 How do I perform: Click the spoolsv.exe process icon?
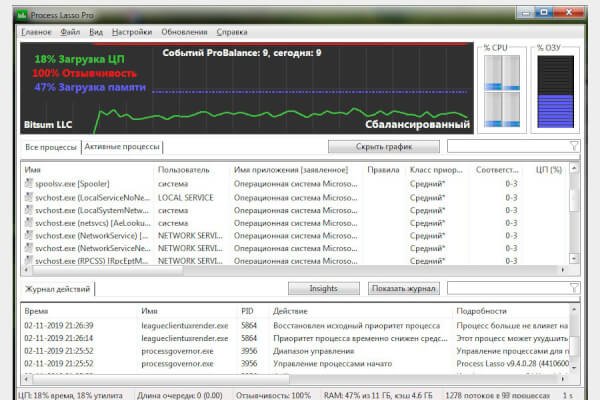tap(29, 183)
